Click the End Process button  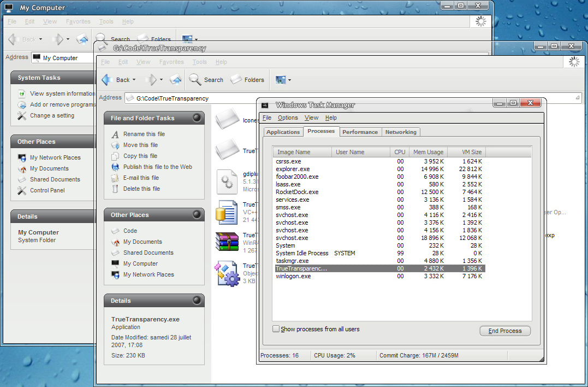coord(505,331)
